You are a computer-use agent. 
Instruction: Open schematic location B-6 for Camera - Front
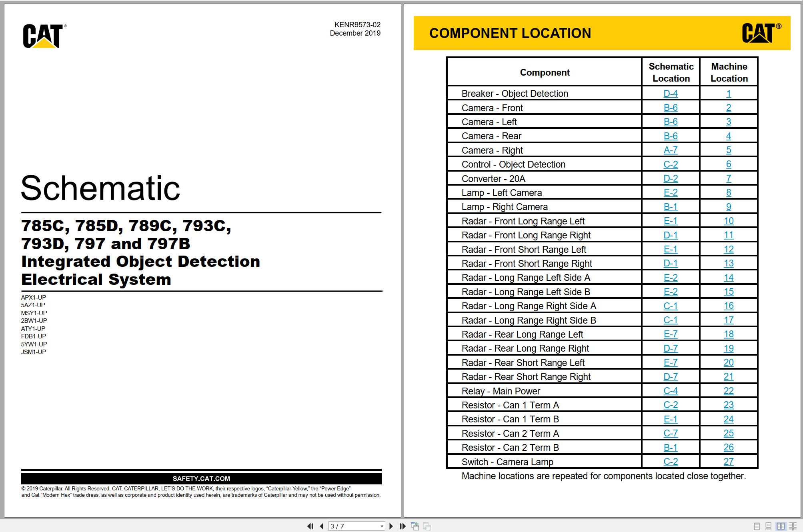click(x=671, y=108)
